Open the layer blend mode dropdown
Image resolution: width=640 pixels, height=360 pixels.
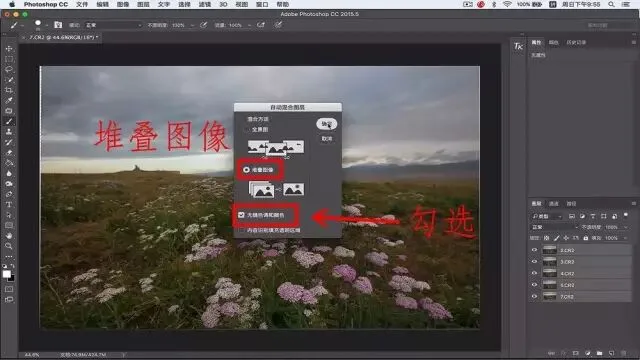point(555,227)
